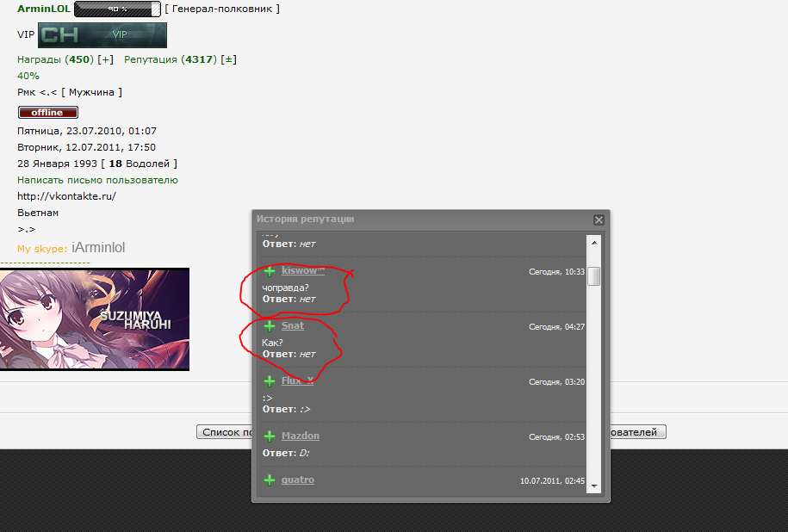Click Написать письмо пользователю link
This screenshot has width=788, height=532.
point(97,180)
